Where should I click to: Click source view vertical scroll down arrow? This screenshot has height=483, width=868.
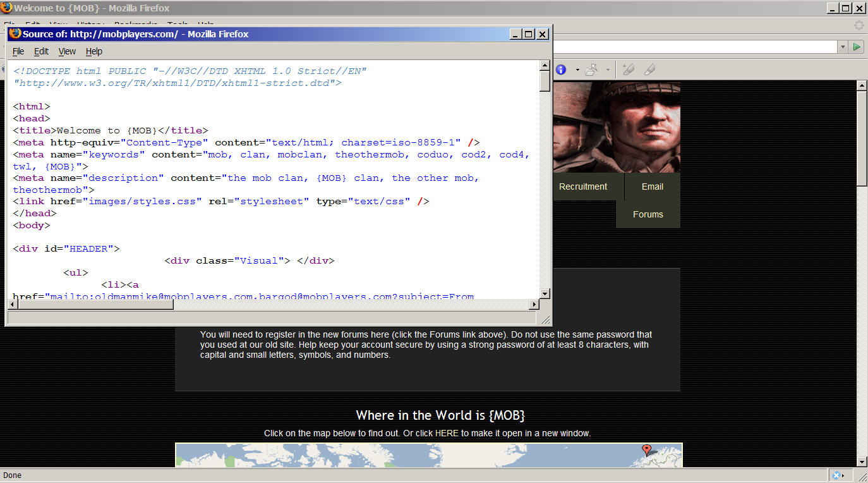pos(545,293)
